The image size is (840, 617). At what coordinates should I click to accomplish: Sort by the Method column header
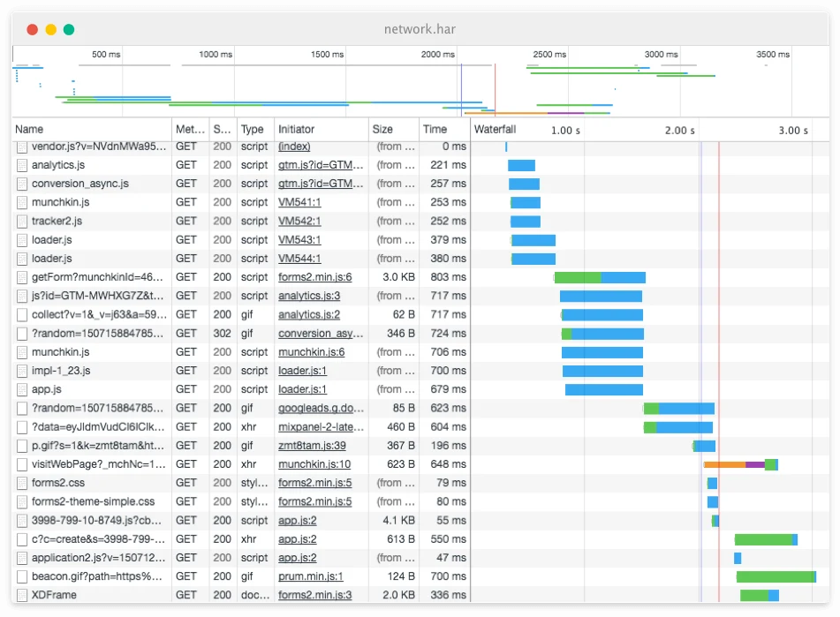pos(190,130)
